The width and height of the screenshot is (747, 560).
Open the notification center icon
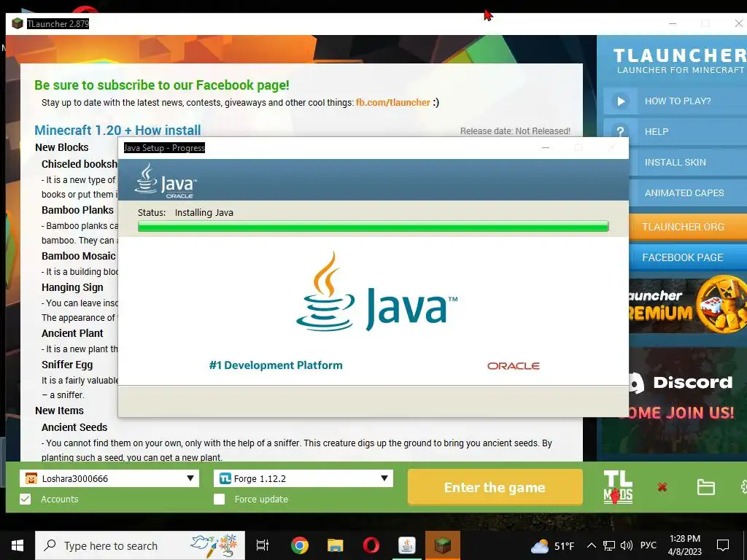723,545
